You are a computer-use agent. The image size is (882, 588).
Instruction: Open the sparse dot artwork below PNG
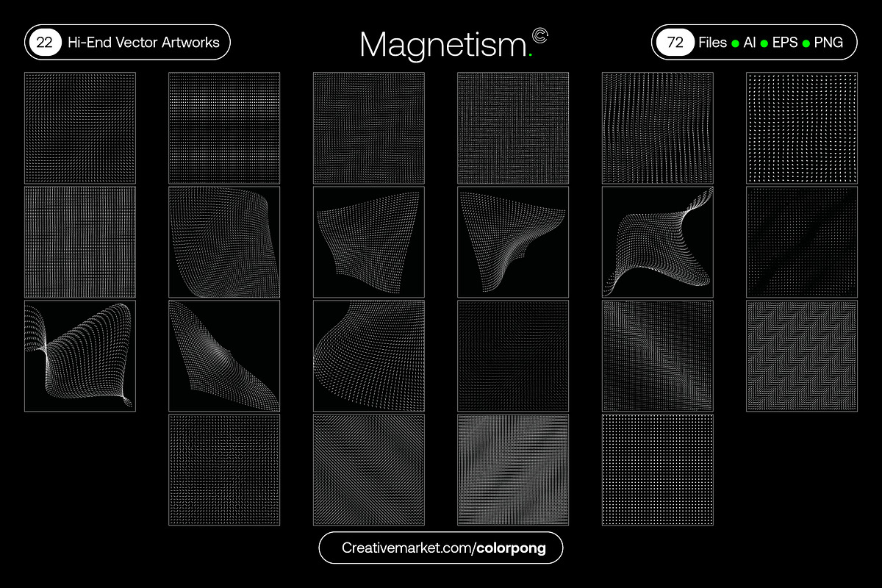[802, 128]
